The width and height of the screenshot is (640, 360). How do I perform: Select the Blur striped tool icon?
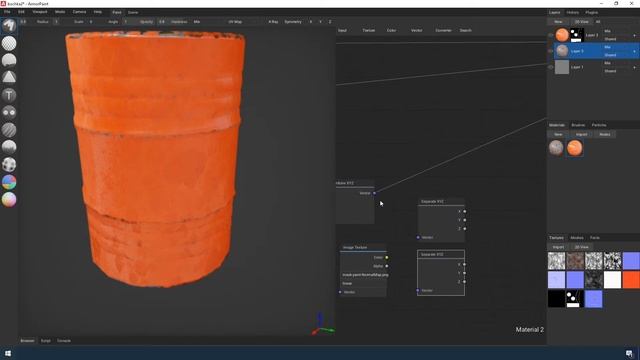point(9,129)
